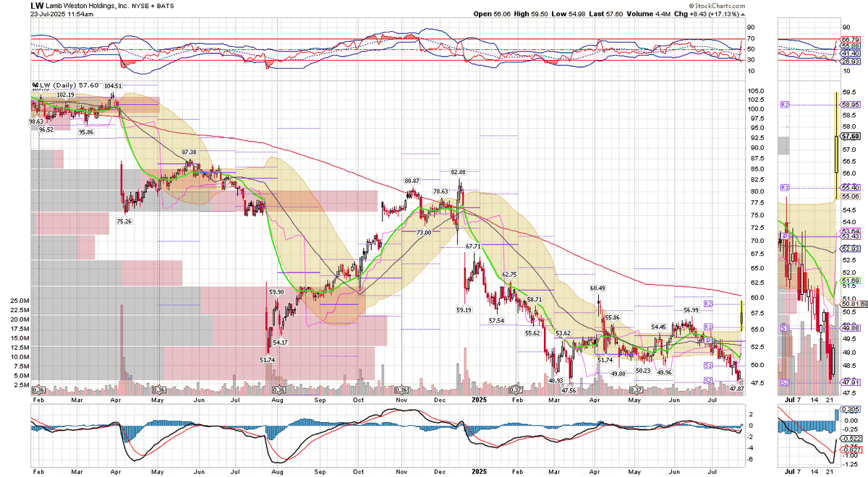Screen dimensions: 868x477
Task: Click the 47.87 price low annotation
Action: (737, 389)
